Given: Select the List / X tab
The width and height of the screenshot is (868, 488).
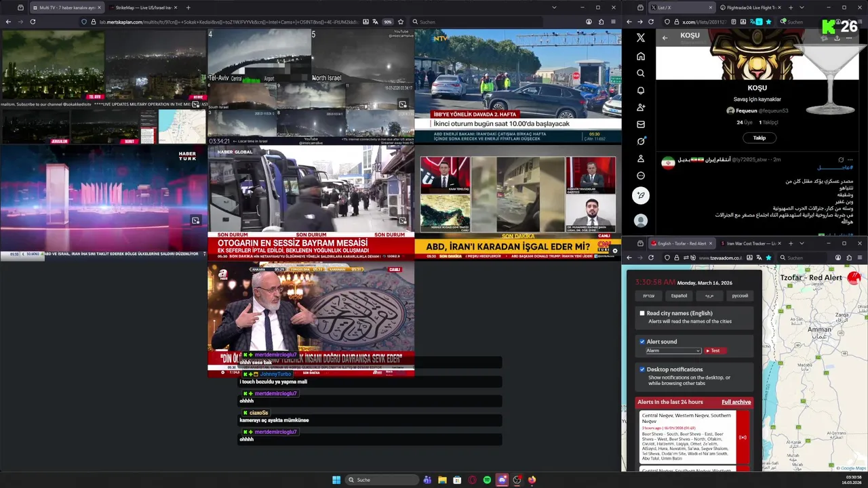Looking at the screenshot, I should coord(682,7).
